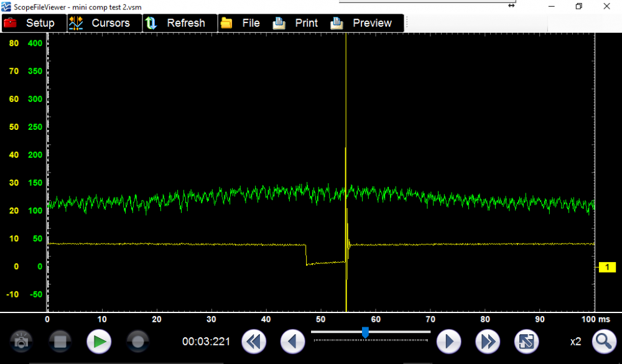This screenshot has width=622, height=364.
Task: Click the 00:03:221 time readout
Action: point(207,342)
